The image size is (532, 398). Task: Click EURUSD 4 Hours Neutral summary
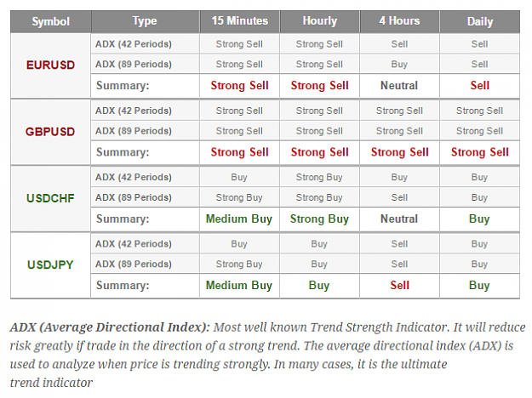[399, 85]
